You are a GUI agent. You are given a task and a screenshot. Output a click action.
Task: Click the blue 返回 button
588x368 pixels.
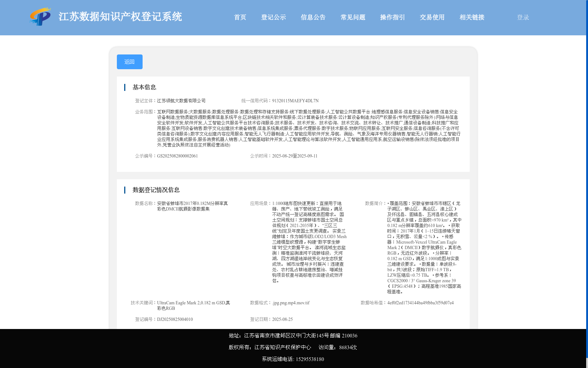point(130,62)
